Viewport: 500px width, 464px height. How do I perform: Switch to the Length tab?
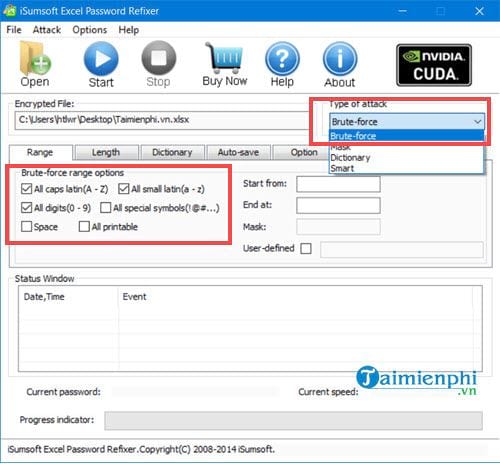click(106, 152)
